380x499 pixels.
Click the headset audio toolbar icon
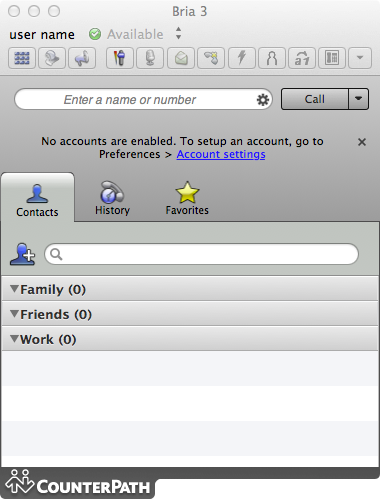coord(52,58)
